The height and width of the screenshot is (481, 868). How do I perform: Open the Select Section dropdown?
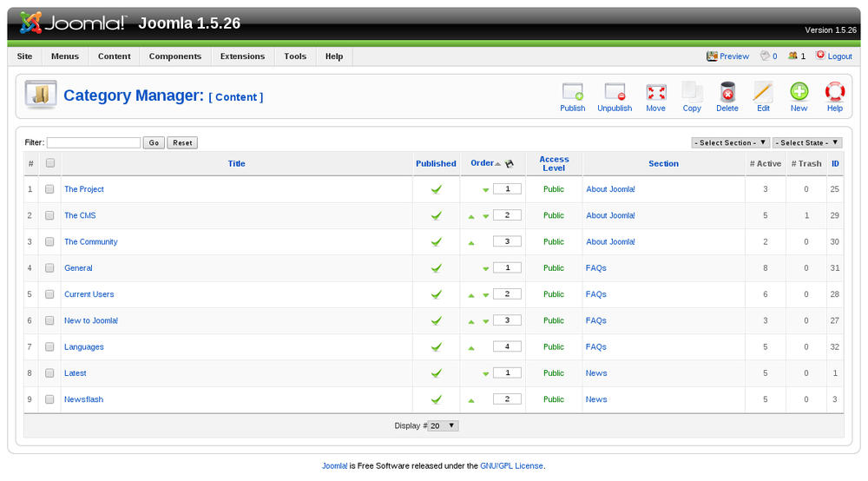pyautogui.click(x=730, y=142)
